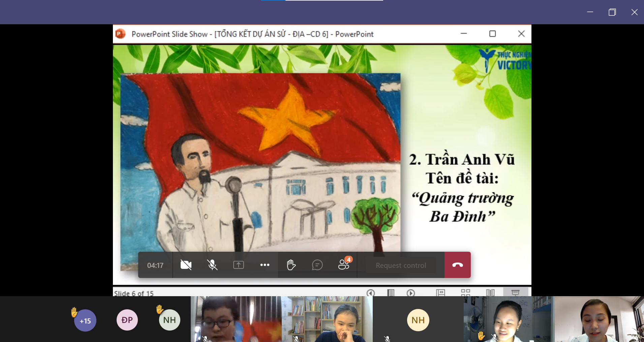The image size is (644, 342).
Task: Click the PowerPoint logo in title bar
Action: pos(120,34)
